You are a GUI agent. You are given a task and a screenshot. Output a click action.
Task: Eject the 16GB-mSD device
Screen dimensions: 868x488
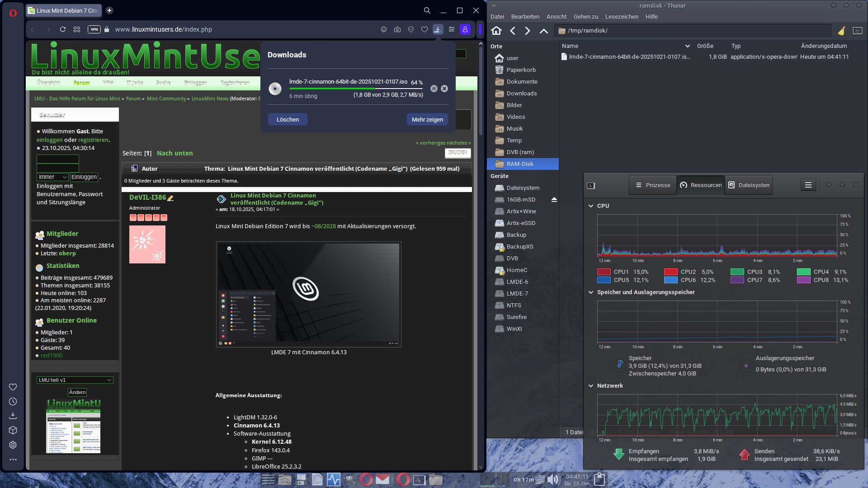[554, 199]
